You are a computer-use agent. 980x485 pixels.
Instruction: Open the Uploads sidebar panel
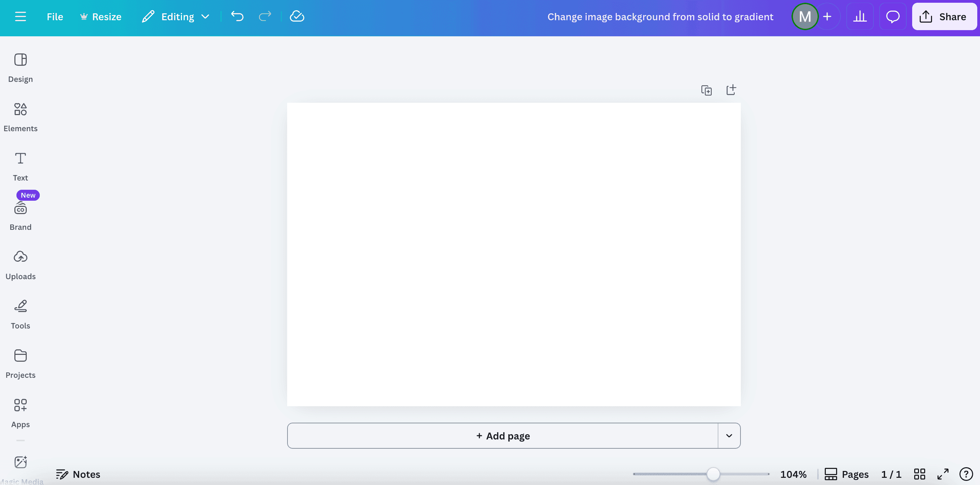point(21,265)
